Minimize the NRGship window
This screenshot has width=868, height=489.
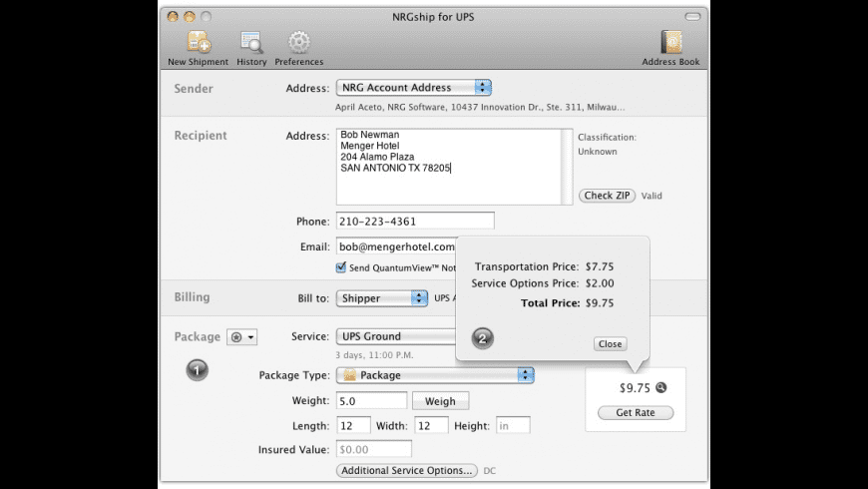pyautogui.click(x=190, y=17)
